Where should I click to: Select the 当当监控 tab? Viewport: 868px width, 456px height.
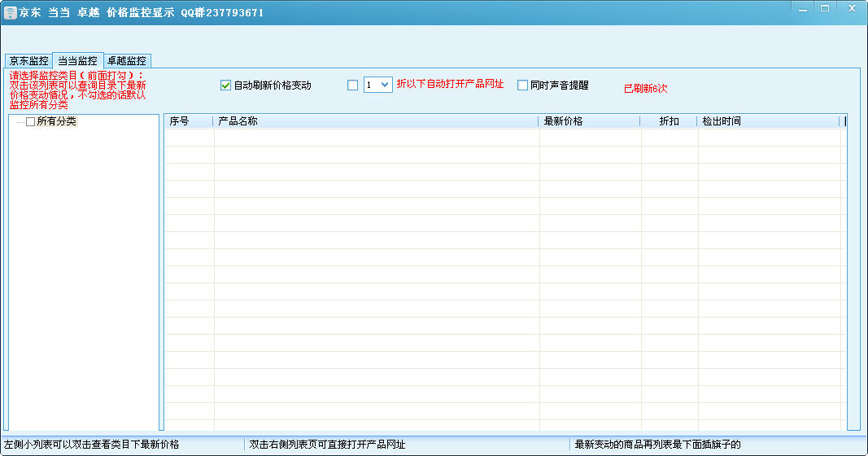77,60
